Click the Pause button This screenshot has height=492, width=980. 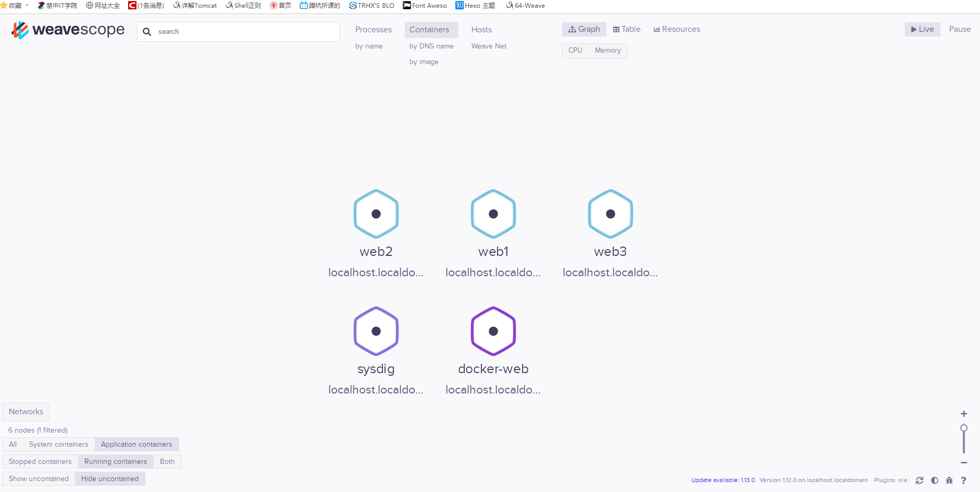click(960, 29)
